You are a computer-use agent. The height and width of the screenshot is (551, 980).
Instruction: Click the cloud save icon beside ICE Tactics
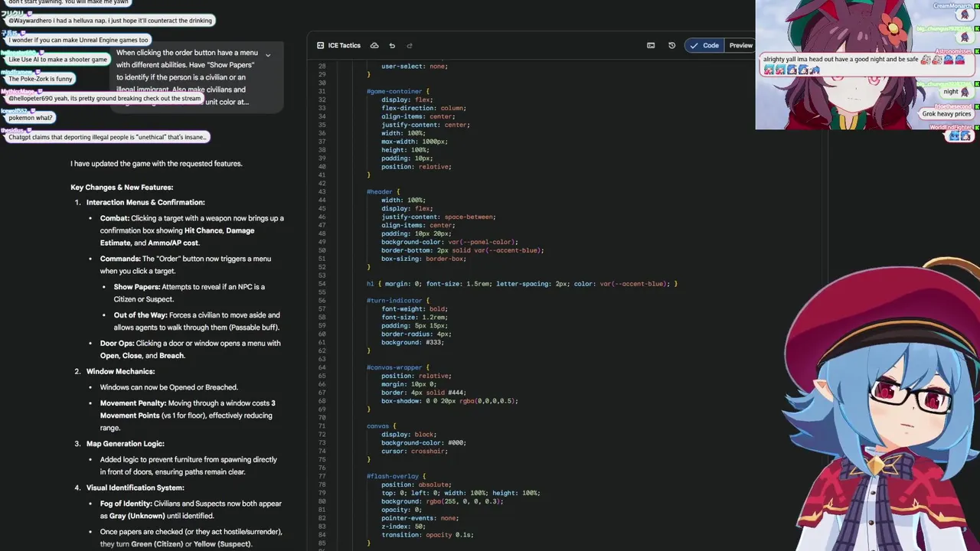[x=374, y=46]
